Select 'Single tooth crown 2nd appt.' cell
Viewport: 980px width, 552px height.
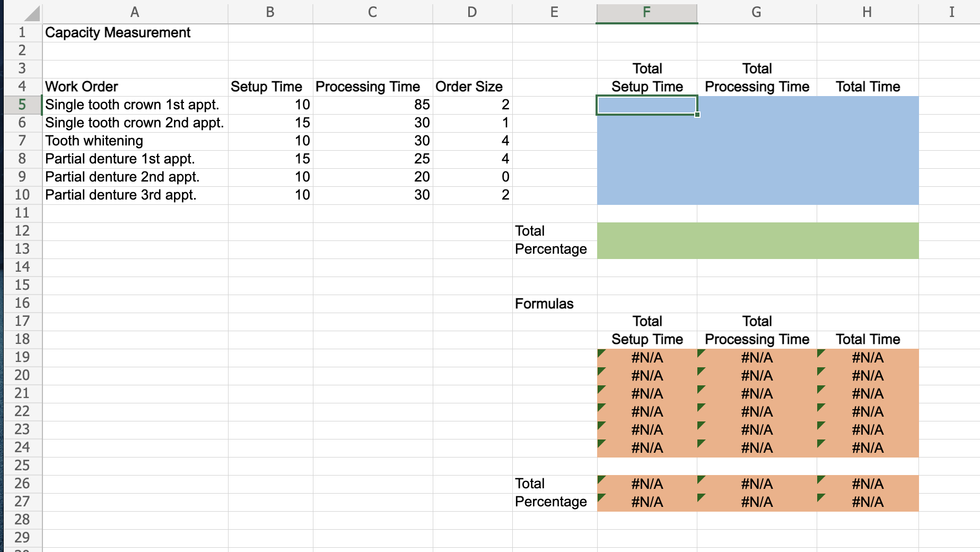[x=135, y=123]
